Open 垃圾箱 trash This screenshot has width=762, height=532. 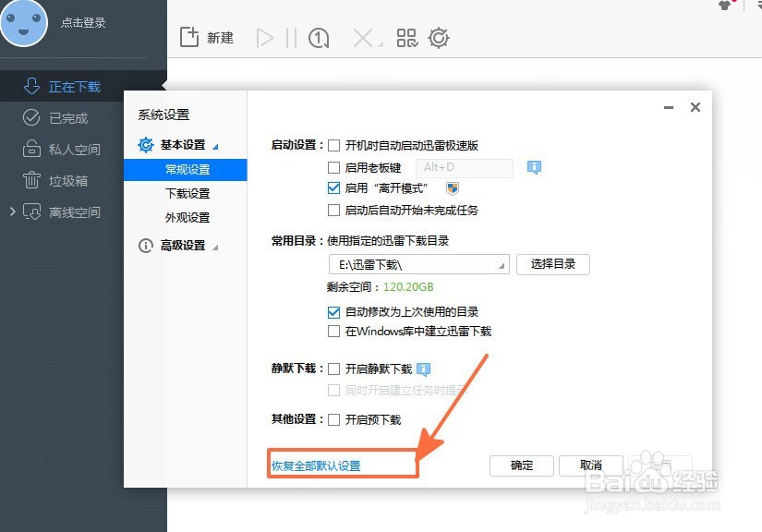coord(68,181)
